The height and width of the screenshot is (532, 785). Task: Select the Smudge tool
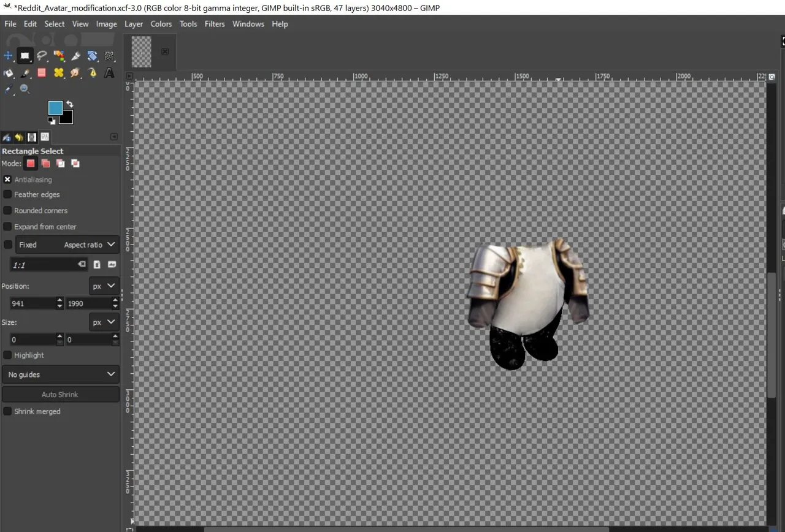pos(75,73)
